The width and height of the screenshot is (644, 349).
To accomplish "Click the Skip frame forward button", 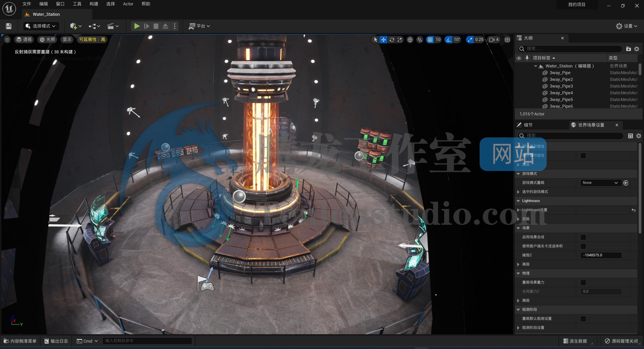I will coord(147,26).
